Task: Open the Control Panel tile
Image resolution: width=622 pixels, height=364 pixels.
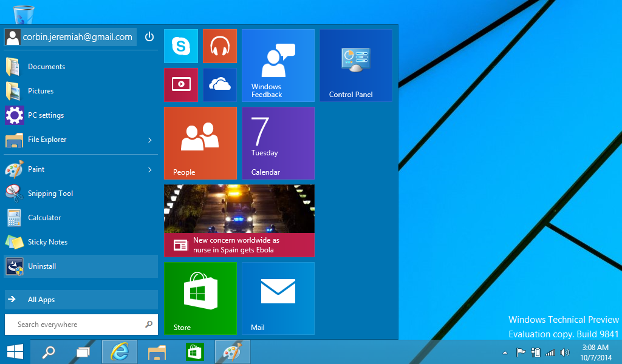Action: [356, 66]
